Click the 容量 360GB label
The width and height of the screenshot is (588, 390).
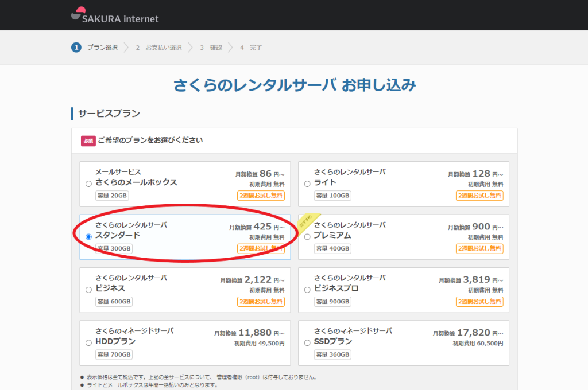tap(332, 354)
